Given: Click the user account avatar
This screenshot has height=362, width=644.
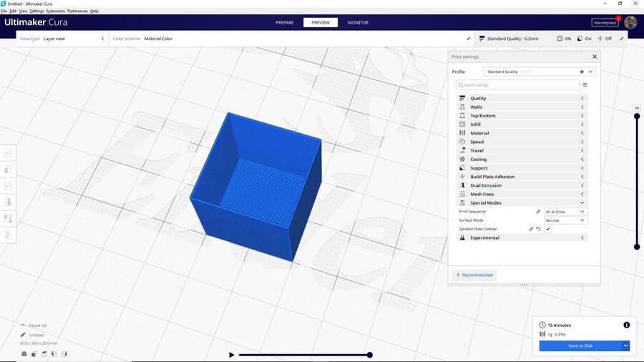Looking at the screenshot, I should click(x=630, y=23).
